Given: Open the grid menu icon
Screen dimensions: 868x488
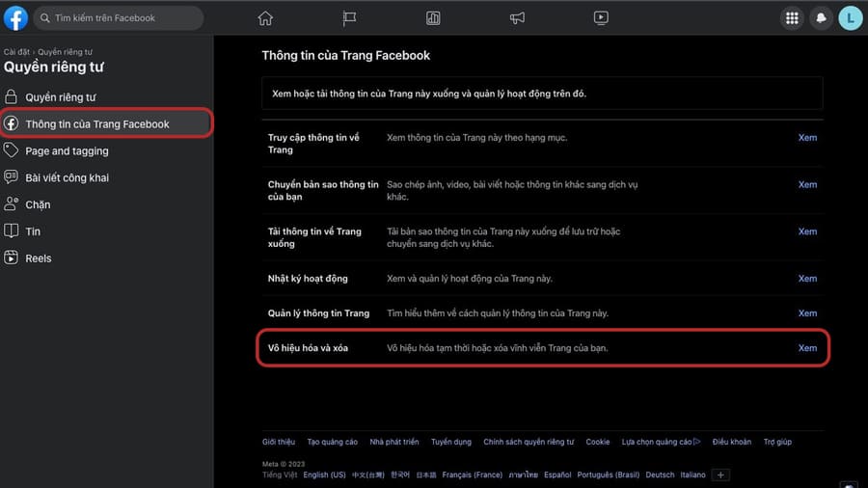Looking at the screenshot, I should [x=792, y=18].
